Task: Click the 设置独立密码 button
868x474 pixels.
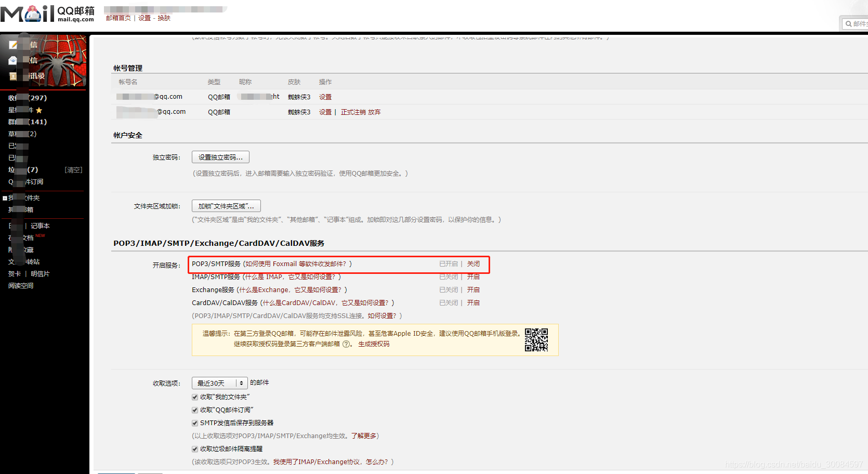Action: (220, 156)
